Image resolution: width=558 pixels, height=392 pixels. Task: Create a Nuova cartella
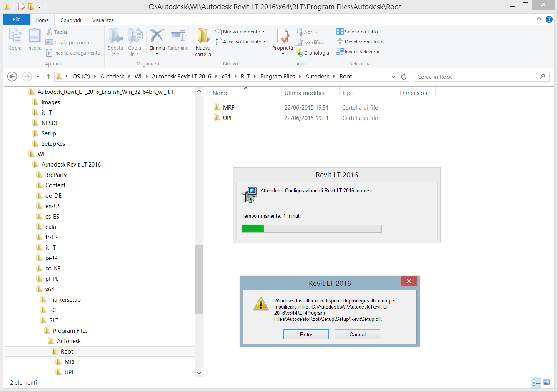[x=203, y=42]
